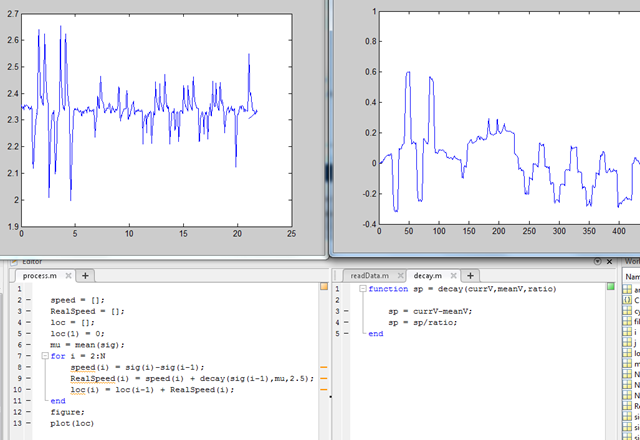Click line number 1 in process.m

19,289
